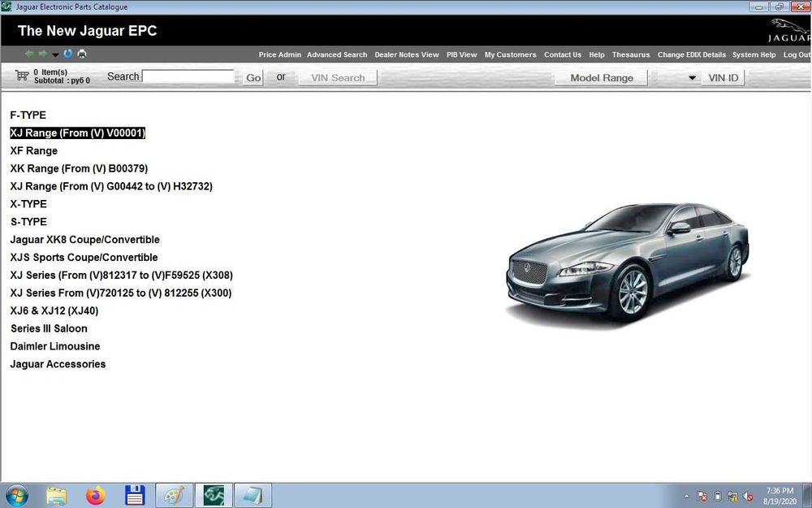Go forward with the green right arrow
812x508 pixels.
pyautogui.click(x=43, y=54)
